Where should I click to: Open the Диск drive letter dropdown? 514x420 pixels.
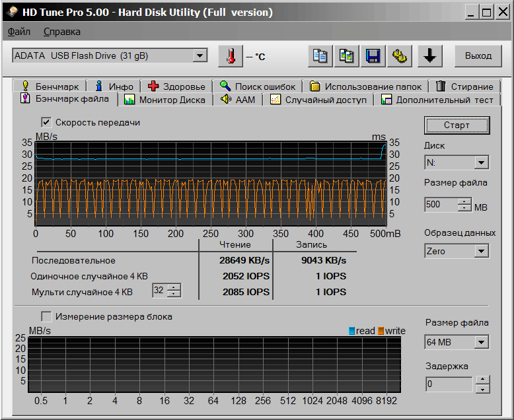coord(481,162)
